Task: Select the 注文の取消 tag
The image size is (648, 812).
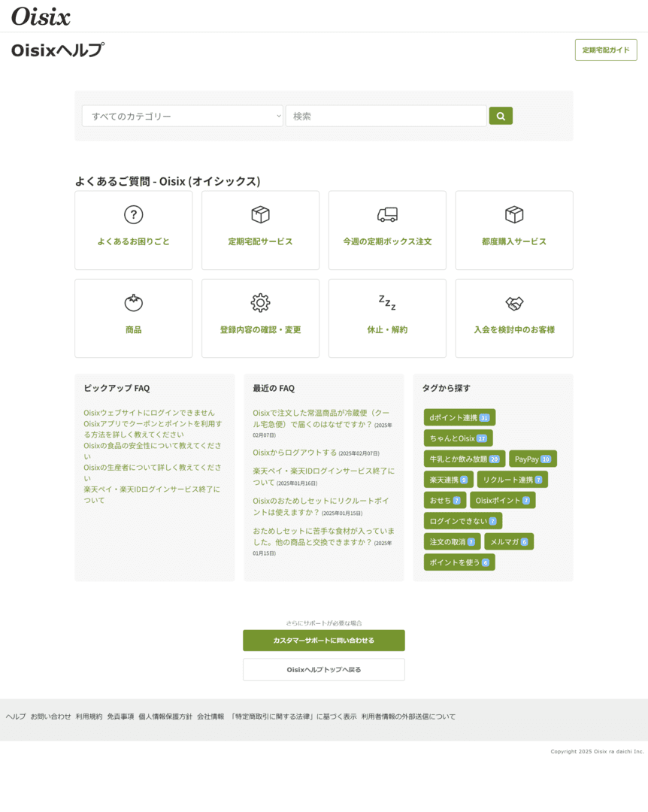Action: point(453,541)
